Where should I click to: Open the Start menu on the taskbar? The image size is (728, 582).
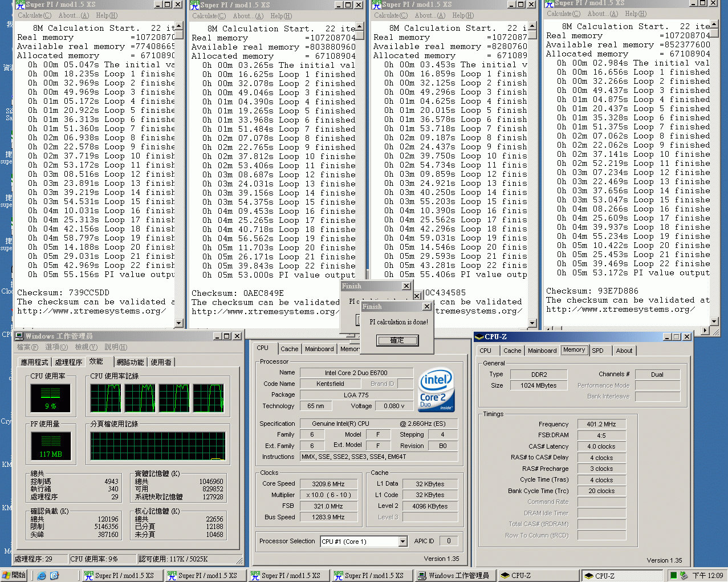coord(14,575)
